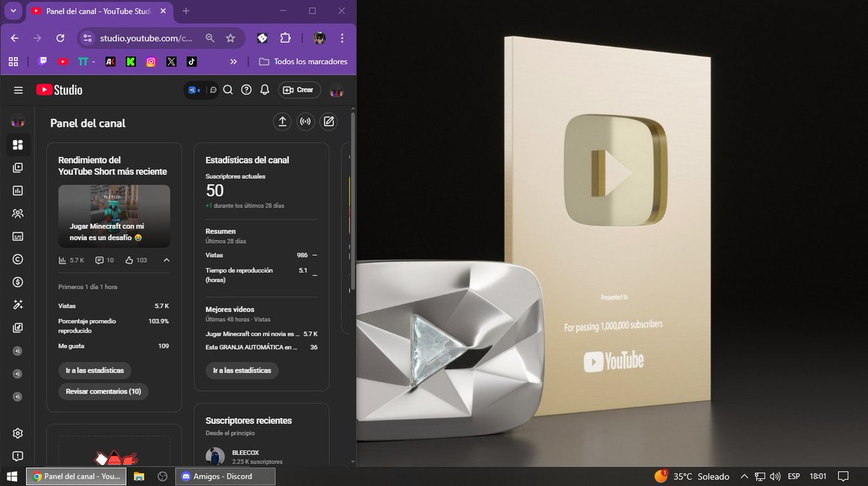Open the Minecraft Short thumbnail
This screenshot has width=868, height=486.
click(x=114, y=216)
